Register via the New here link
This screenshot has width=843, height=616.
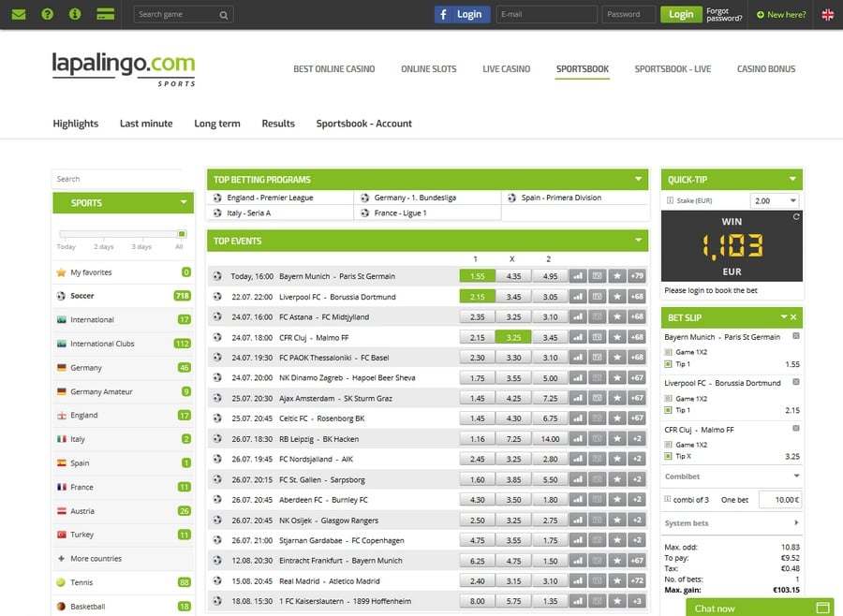781,15
